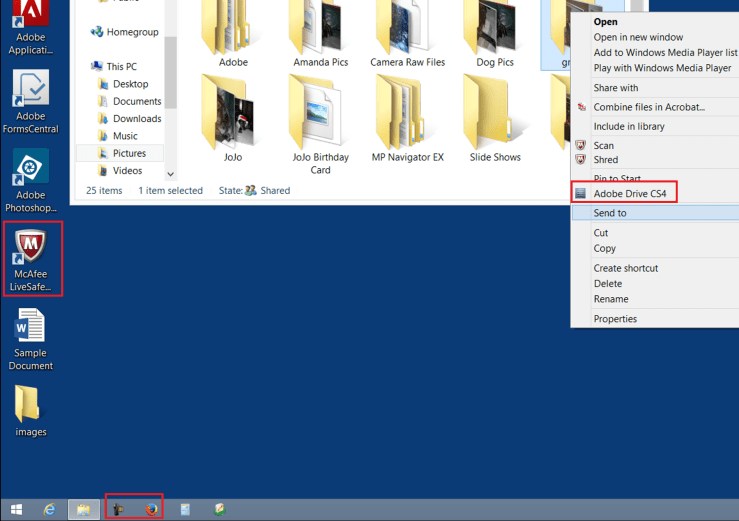Select Sample Document Word file on desktop
This screenshot has width=739, height=521.
coord(31,339)
